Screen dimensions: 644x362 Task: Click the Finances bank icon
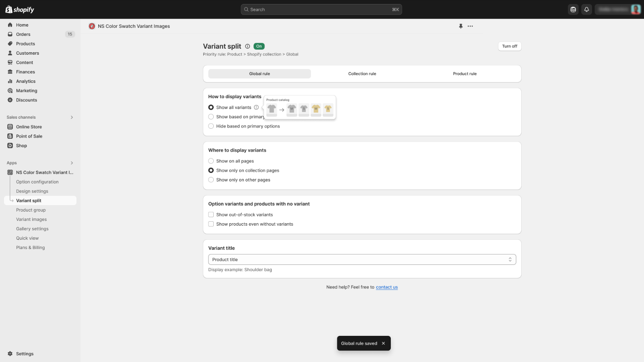pos(10,72)
